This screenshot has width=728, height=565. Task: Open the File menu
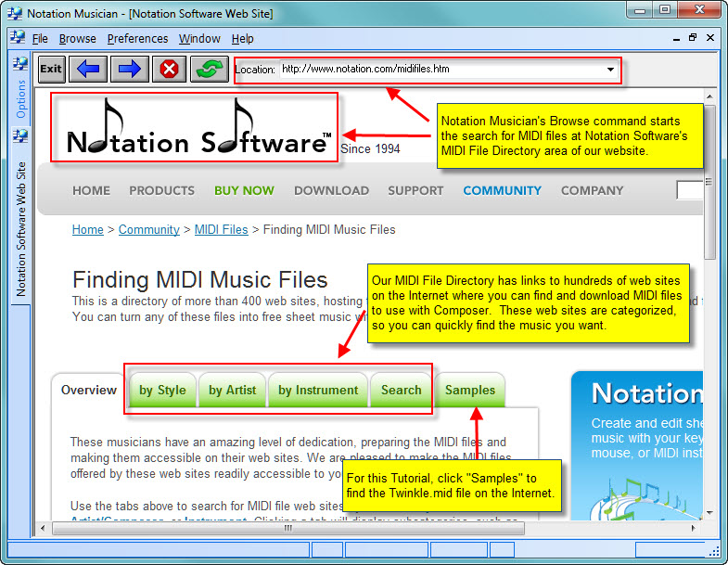(x=40, y=39)
